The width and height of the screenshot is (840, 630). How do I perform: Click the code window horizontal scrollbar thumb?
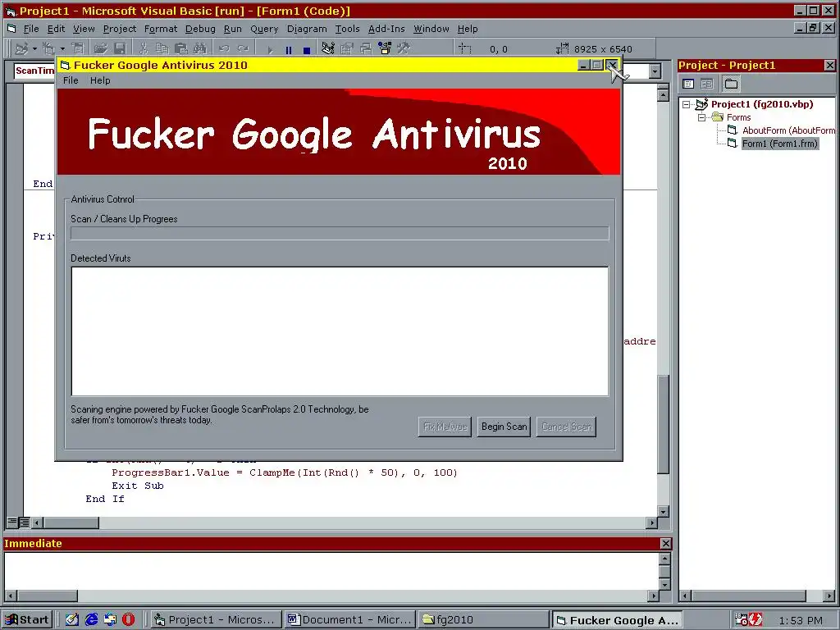71,523
